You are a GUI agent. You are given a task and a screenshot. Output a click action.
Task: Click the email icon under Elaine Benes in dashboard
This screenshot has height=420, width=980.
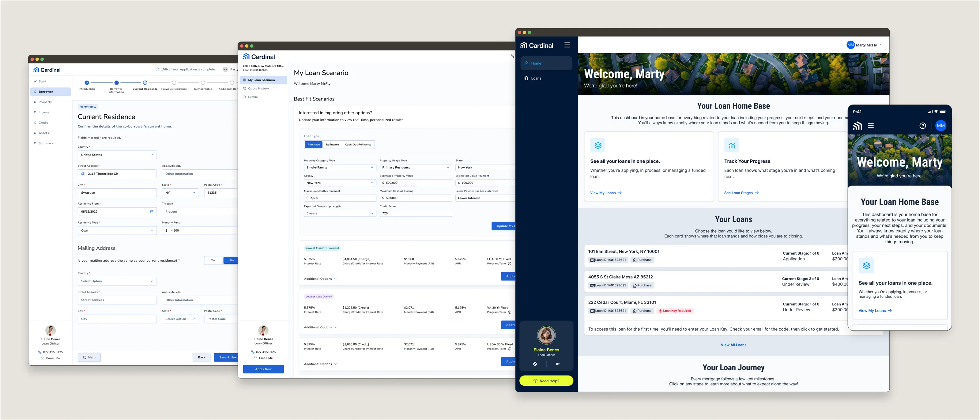click(558, 364)
